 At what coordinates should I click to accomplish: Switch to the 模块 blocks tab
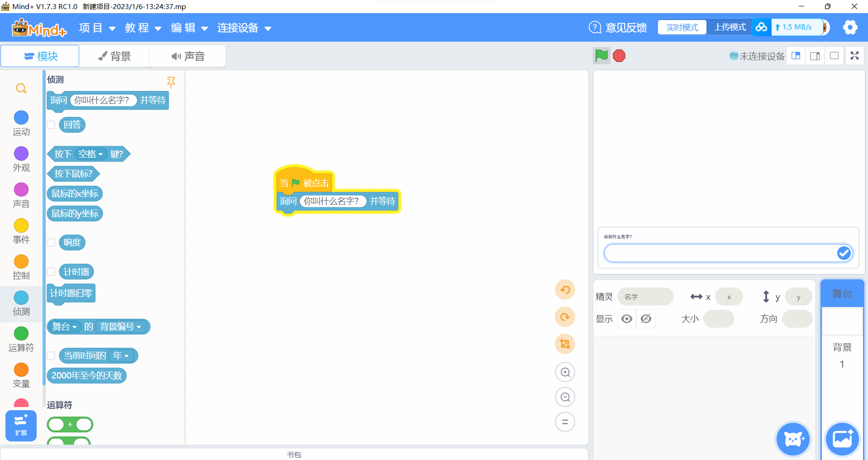point(40,56)
